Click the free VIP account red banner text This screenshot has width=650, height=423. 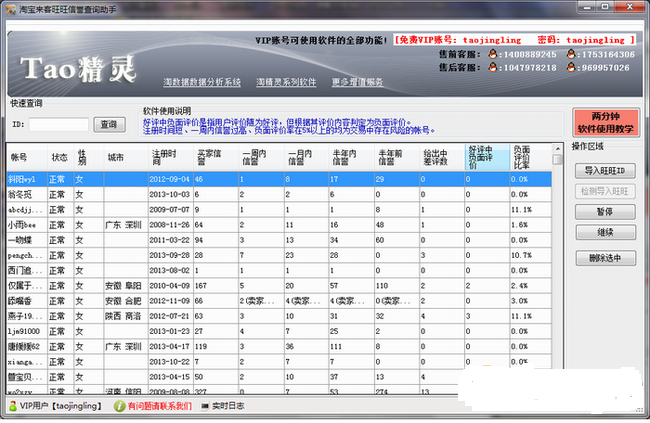pyautogui.click(x=514, y=40)
